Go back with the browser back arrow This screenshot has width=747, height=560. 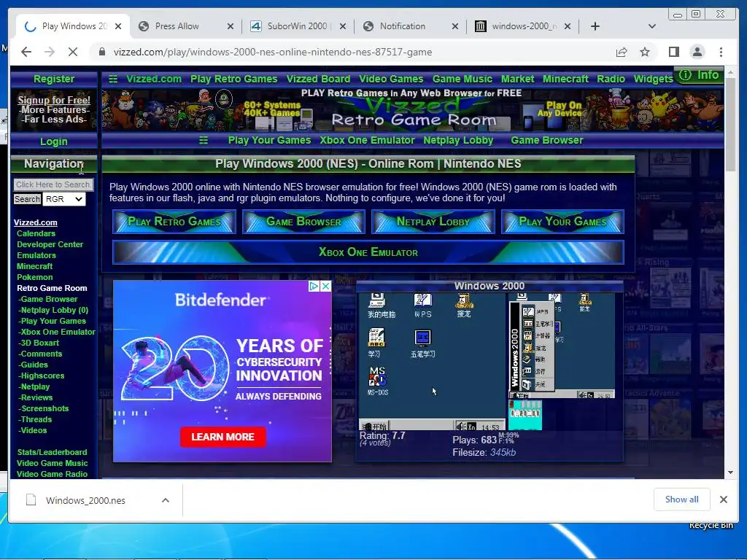(26, 52)
